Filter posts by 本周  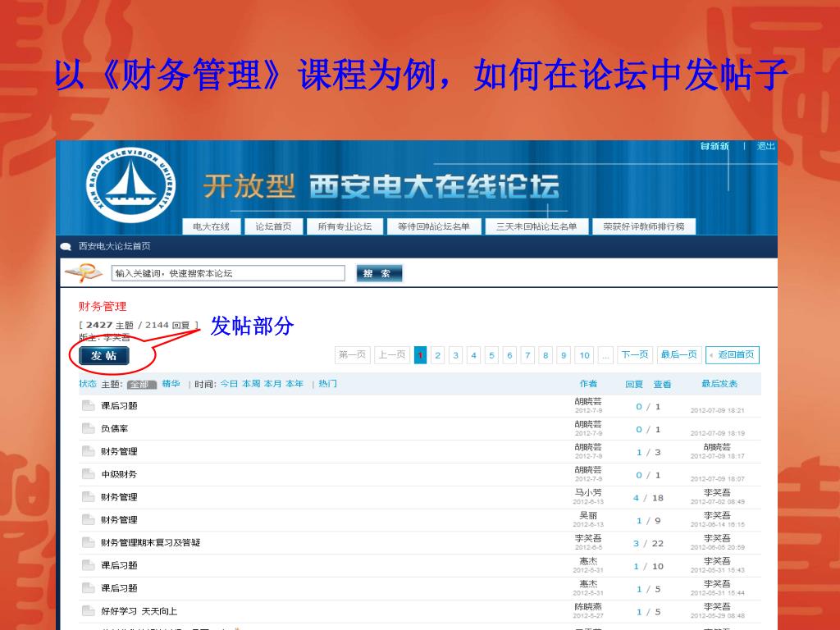[x=251, y=384]
